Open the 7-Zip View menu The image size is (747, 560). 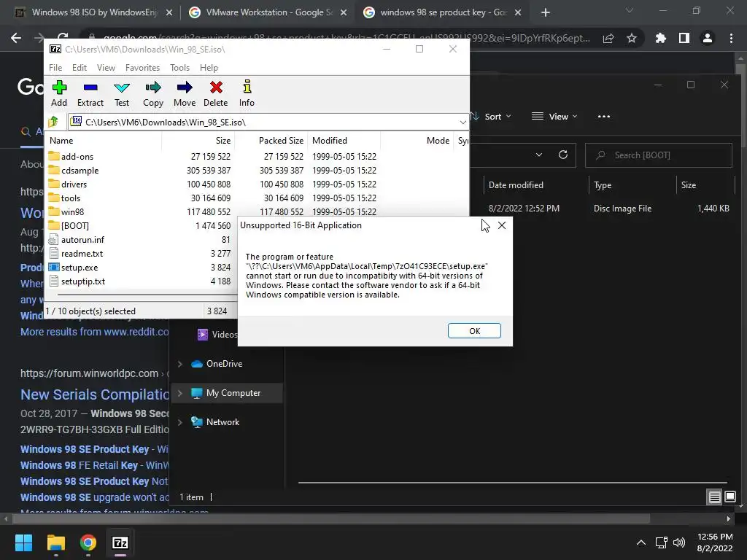pos(106,68)
